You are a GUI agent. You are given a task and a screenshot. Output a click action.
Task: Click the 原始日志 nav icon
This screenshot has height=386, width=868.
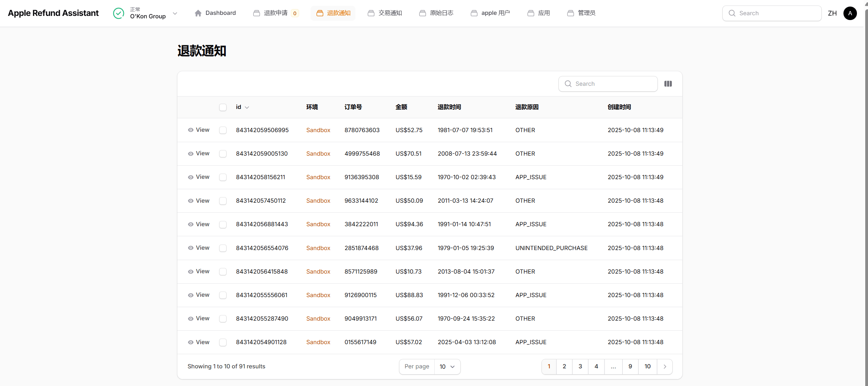click(422, 13)
